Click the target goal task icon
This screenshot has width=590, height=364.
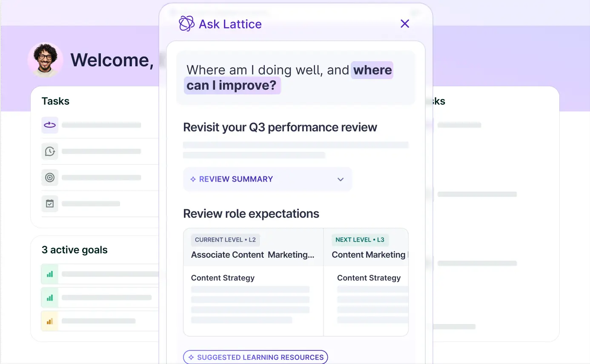[50, 177]
